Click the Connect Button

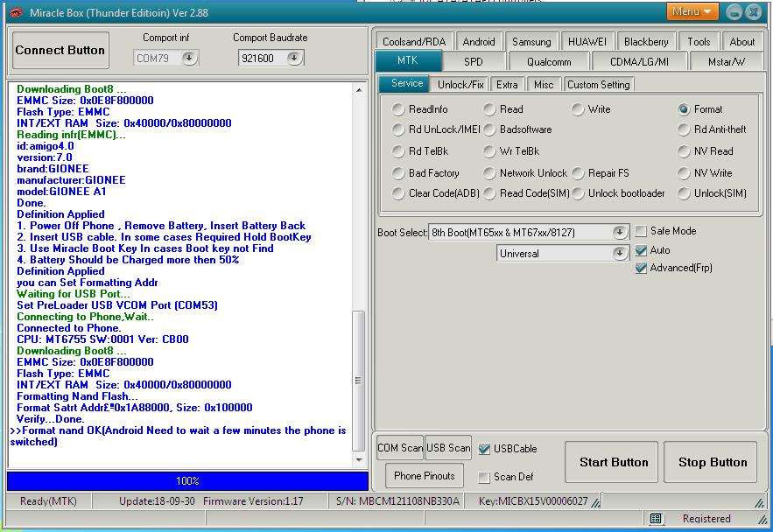coord(60,50)
